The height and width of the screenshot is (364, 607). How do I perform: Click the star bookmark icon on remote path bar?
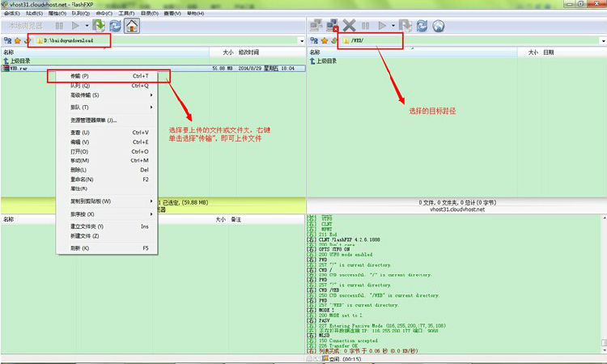tap(324, 40)
